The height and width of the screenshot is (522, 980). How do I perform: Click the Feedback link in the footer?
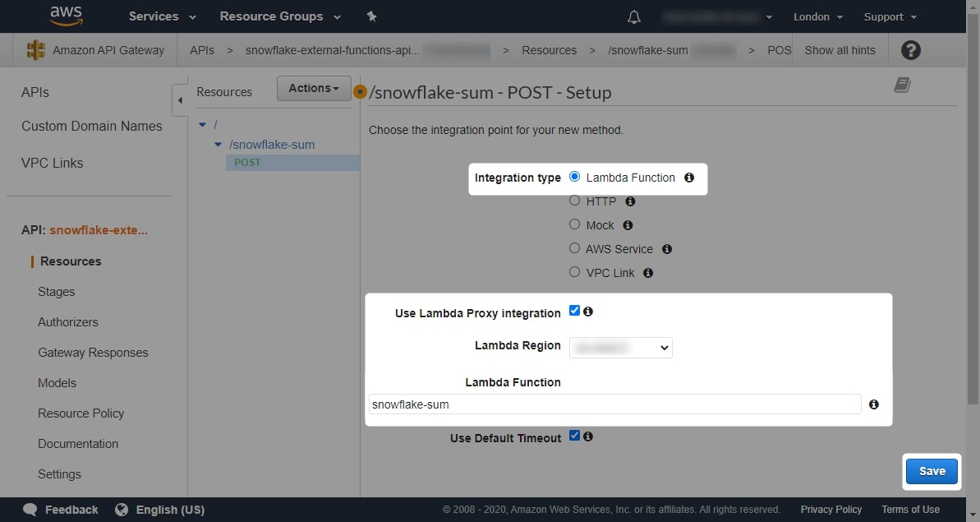tap(71, 510)
